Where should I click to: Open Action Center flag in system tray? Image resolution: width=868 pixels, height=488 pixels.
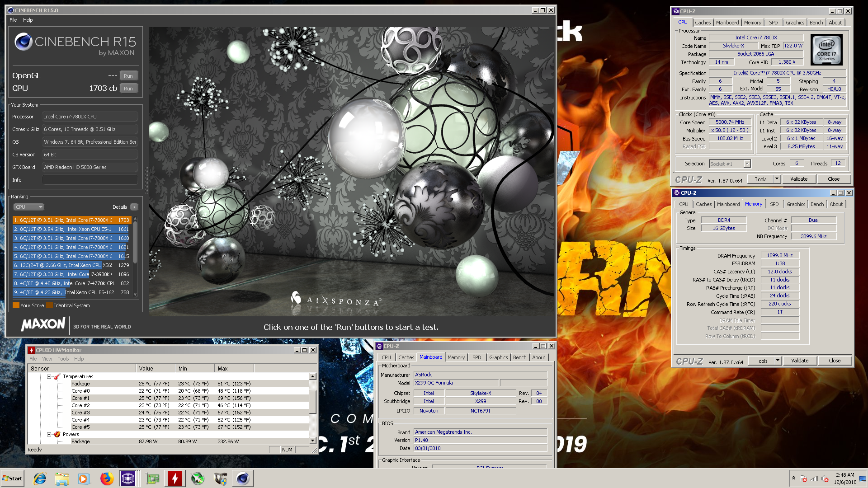click(x=803, y=479)
